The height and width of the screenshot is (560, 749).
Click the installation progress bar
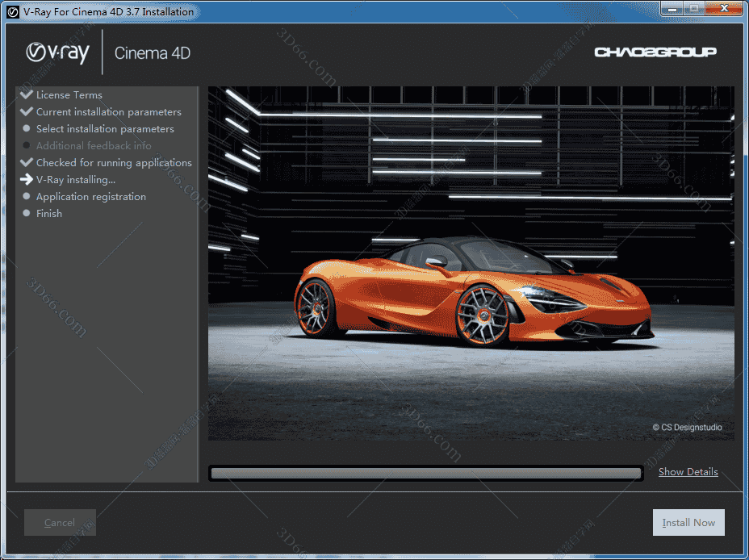coord(425,473)
